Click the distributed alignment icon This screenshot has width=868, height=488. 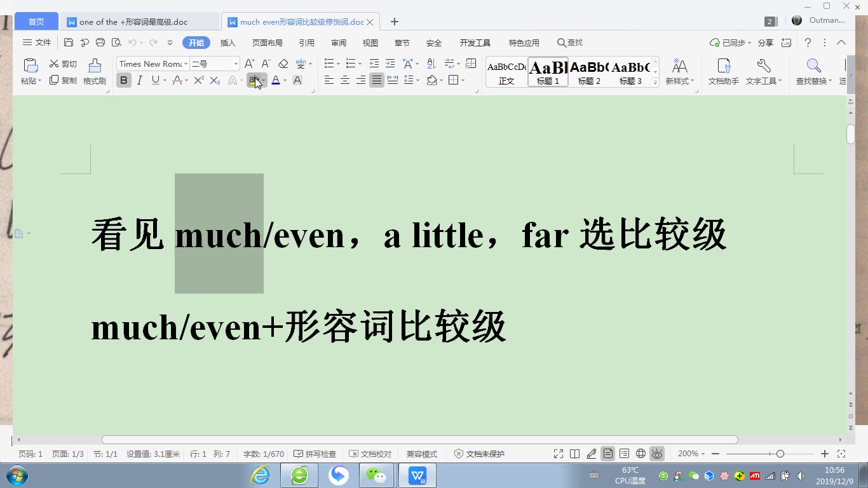tap(393, 80)
